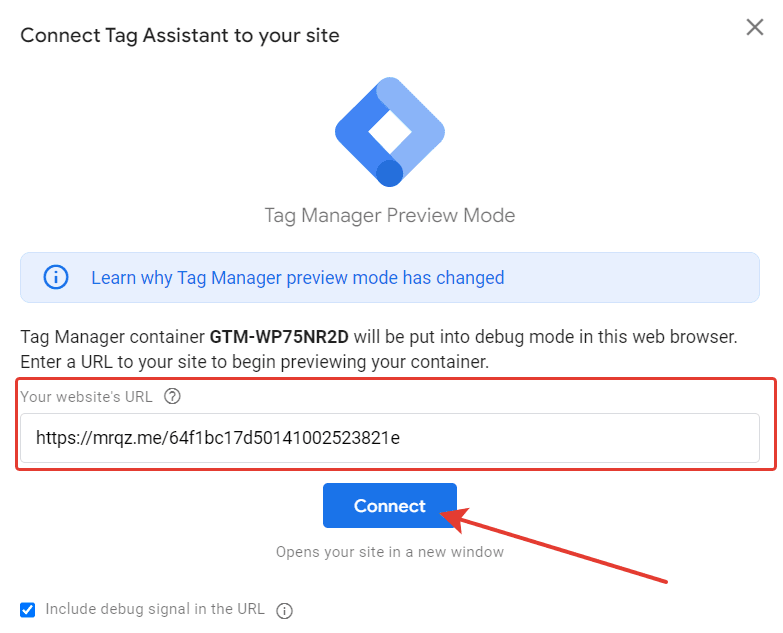783x633 pixels.
Task: Focus the website URL input field
Action: (390, 438)
